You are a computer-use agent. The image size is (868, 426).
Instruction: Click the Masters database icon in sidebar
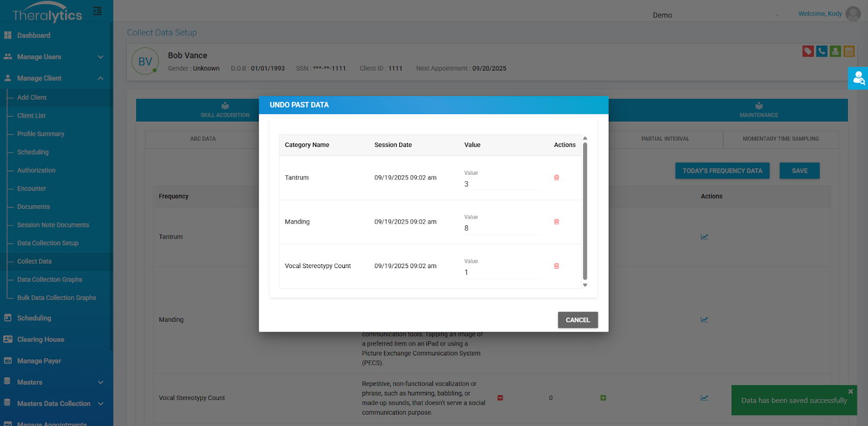click(7, 382)
